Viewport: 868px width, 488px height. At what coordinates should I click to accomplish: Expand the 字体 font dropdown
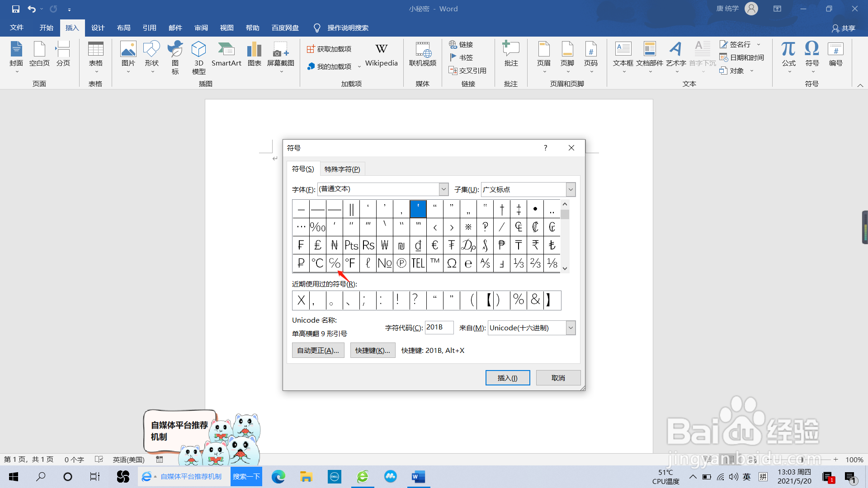point(443,189)
